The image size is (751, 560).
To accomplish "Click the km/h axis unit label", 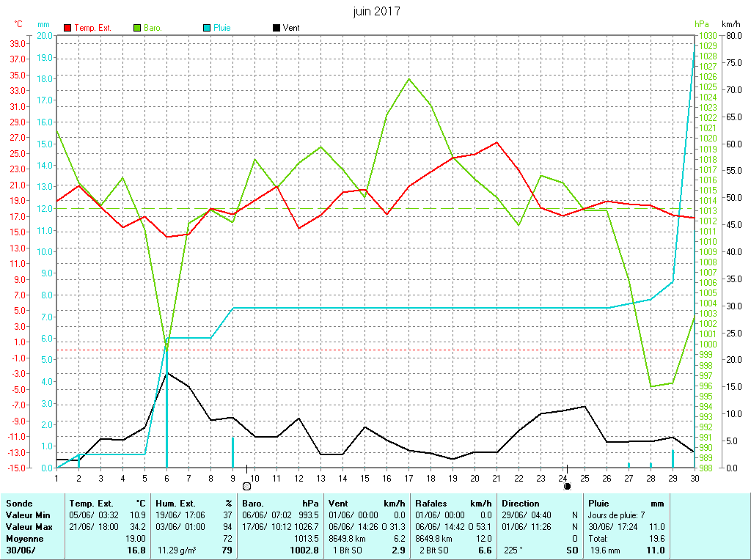I will pos(732,24).
